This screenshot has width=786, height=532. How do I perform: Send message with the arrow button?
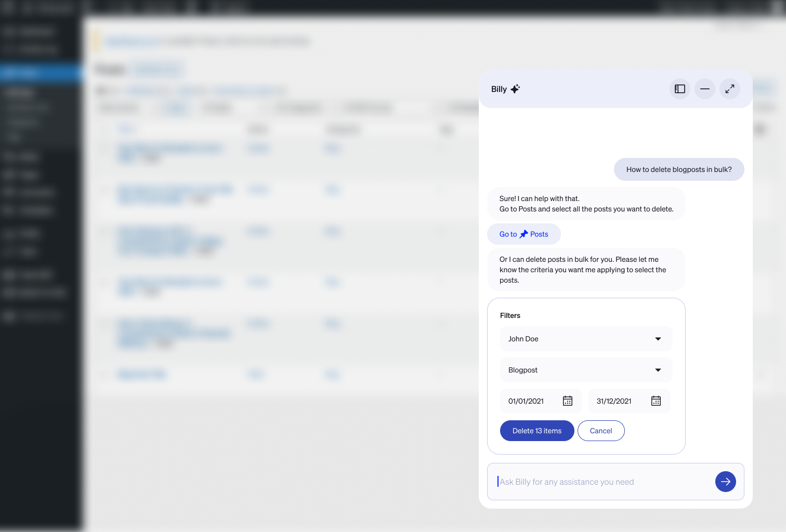pos(726,482)
